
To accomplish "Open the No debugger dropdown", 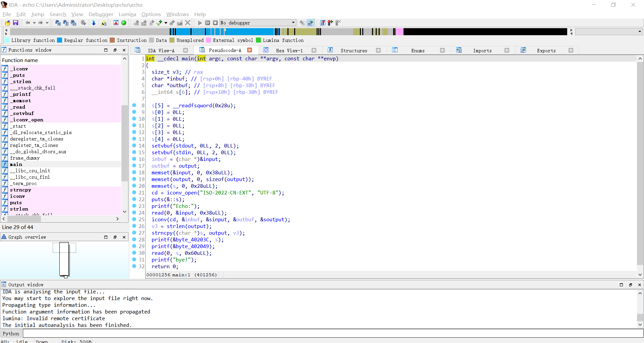I will pyautogui.click(x=258, y=23).
